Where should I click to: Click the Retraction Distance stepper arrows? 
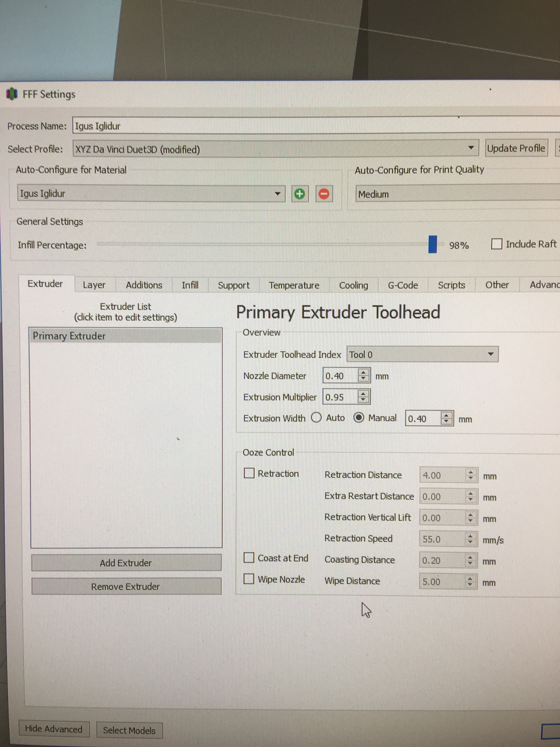coord(471,475)
